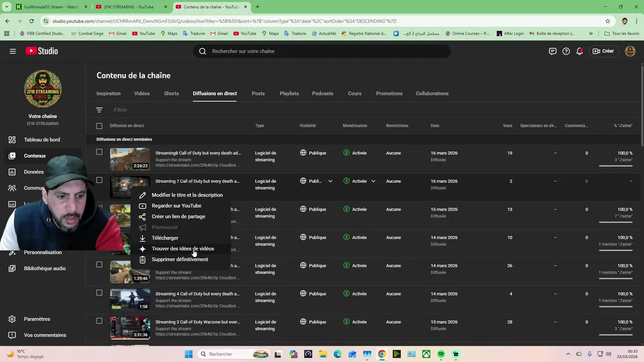
Task: Click the trash icon for Supprimer définitivement
Action: pyautogui.click(x=142, y=259)
